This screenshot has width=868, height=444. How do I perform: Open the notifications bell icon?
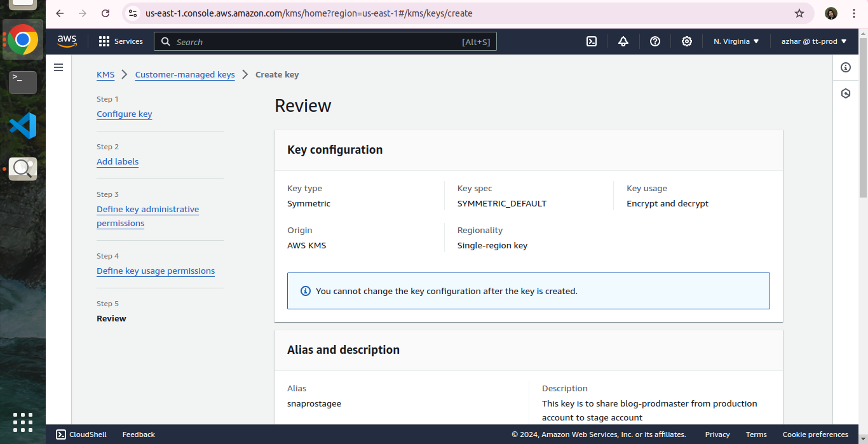(x=623, y=41)
